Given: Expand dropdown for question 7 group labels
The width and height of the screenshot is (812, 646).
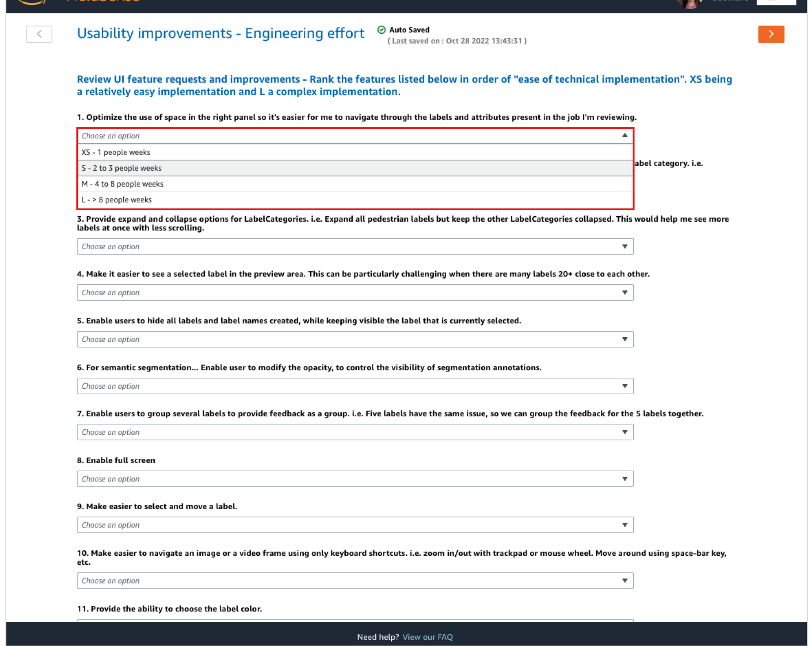Looking at the screenshot, I should coord(355,432).
